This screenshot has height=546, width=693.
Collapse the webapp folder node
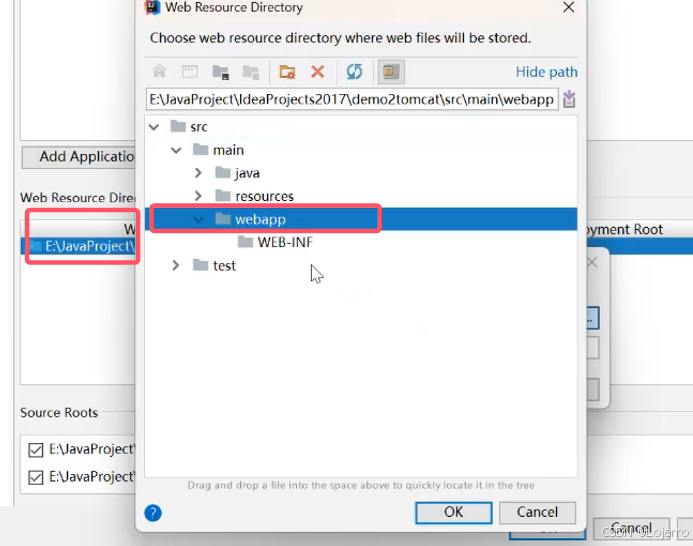[x=198, y=219]
